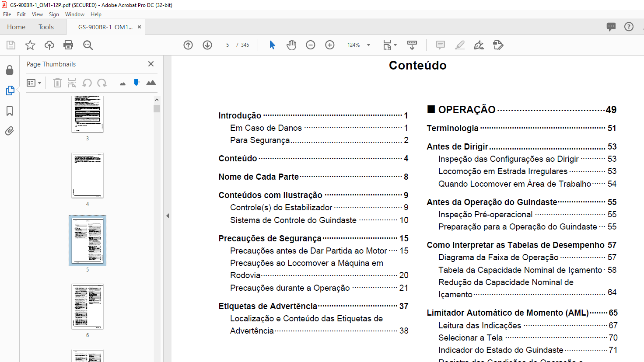Click the 'Controle(s) do Estabilizador' entry
Image resolution: width=644 pixels, height=362 pixels.
click(281, 207)
